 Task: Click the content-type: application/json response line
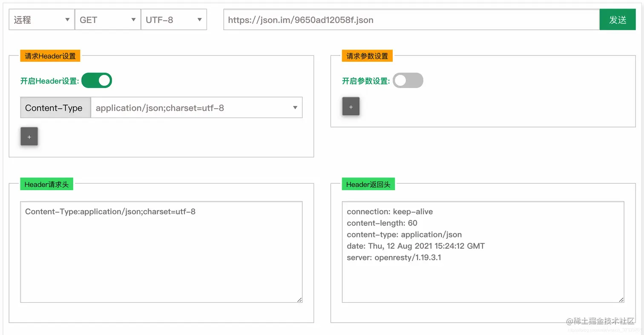(x=404, y=234)
